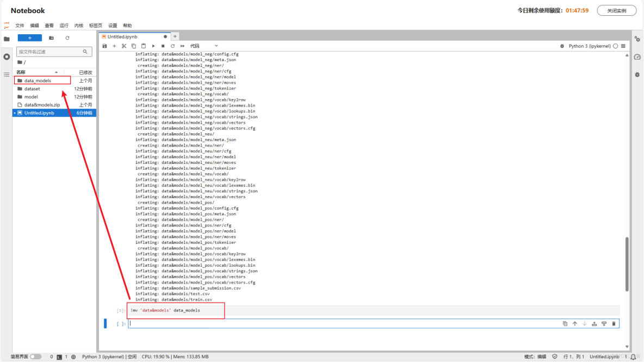The image size is (644, 362).
Task: Switch to the Untitled.ipynb tab
Action: 134,36
